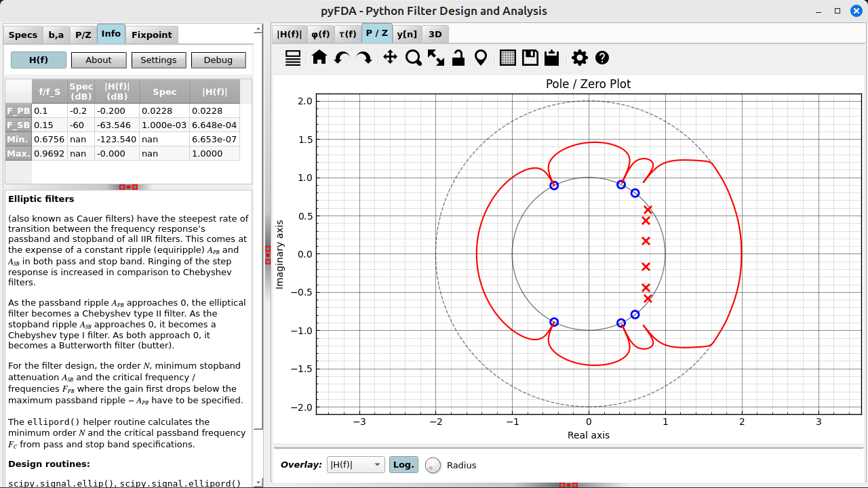Click the 'Real axis' label
This screenshot has height=488, width=868.
(589, 435)
